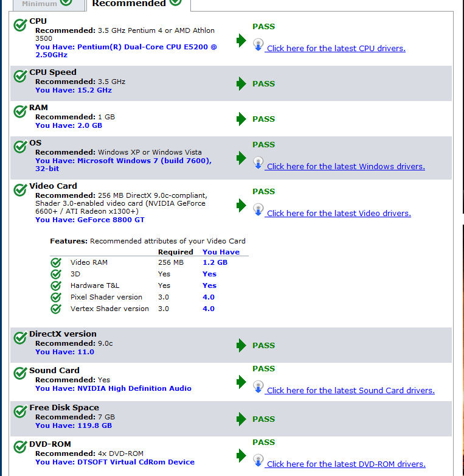Click the green checkmark next to CPU

[20, 25]
